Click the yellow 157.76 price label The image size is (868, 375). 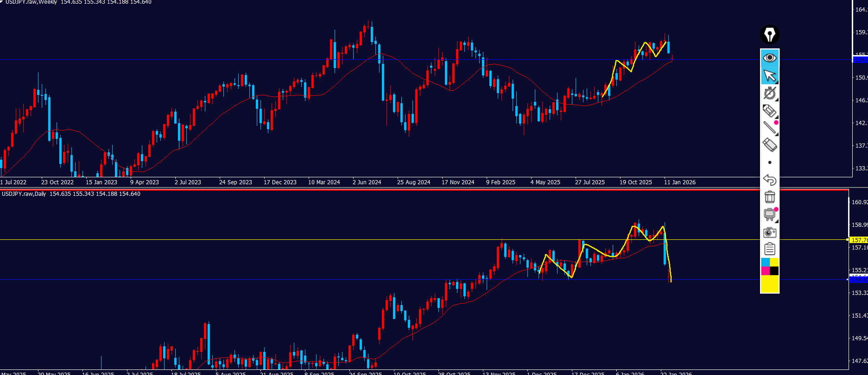[x=859, y=240]
